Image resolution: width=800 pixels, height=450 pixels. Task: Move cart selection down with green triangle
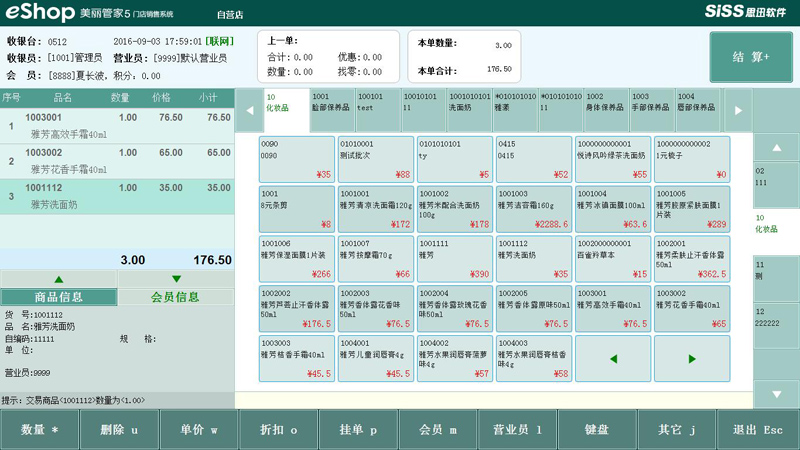tap(176, 279)
